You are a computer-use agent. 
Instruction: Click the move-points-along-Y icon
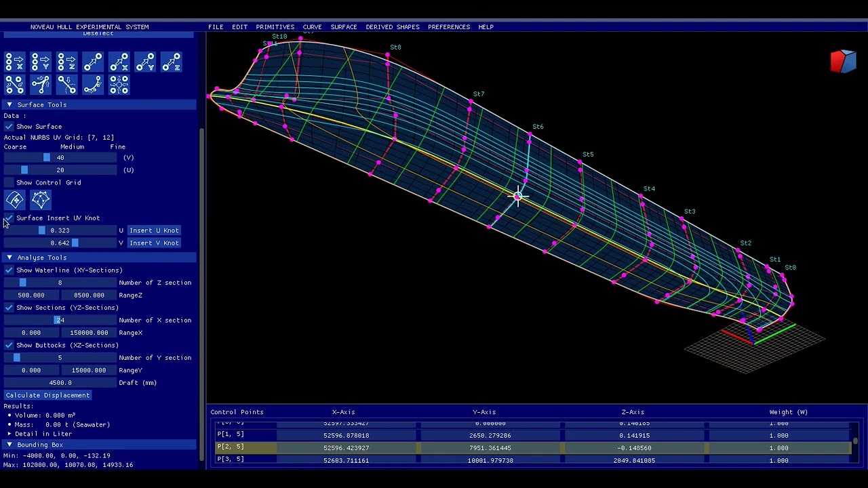pyautogui.click(x=40, y=62)
